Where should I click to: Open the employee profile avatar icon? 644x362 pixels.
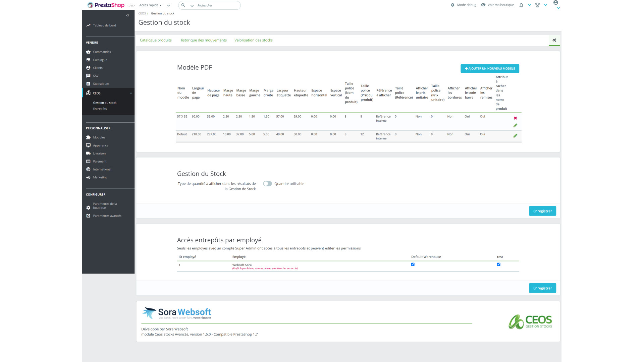555,3
